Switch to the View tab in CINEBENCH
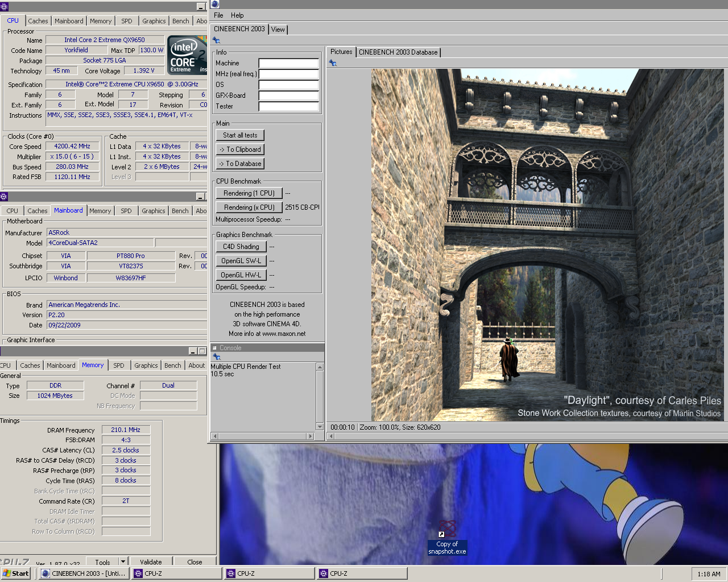The height and width of the screenshot is (582, 728). (x=278, y=30)
